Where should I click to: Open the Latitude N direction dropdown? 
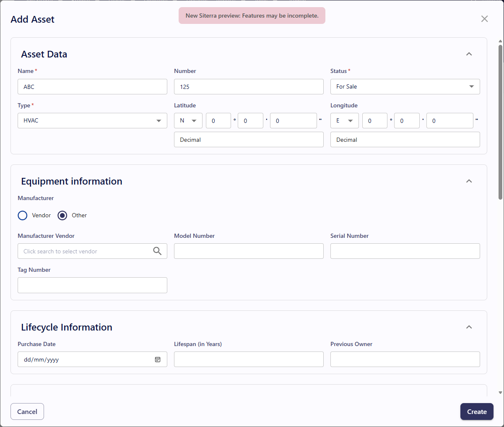pos(188,120)
